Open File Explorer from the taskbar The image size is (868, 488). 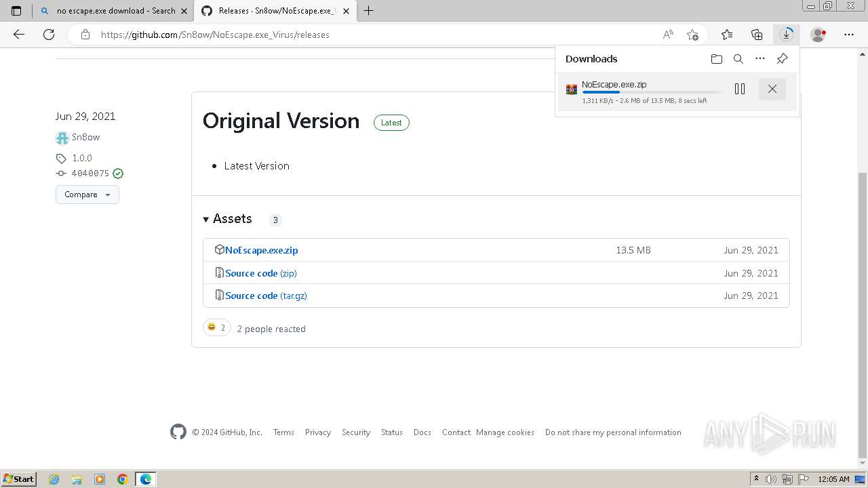77,479
